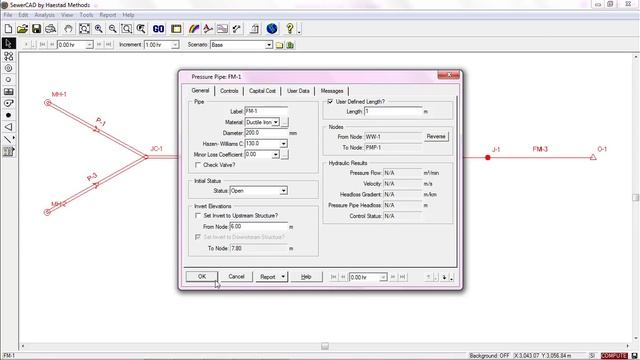Select the Wet Well layout tool
This screenshot has height=360, width=640.
pyautogui.click(x=8, y=91)
